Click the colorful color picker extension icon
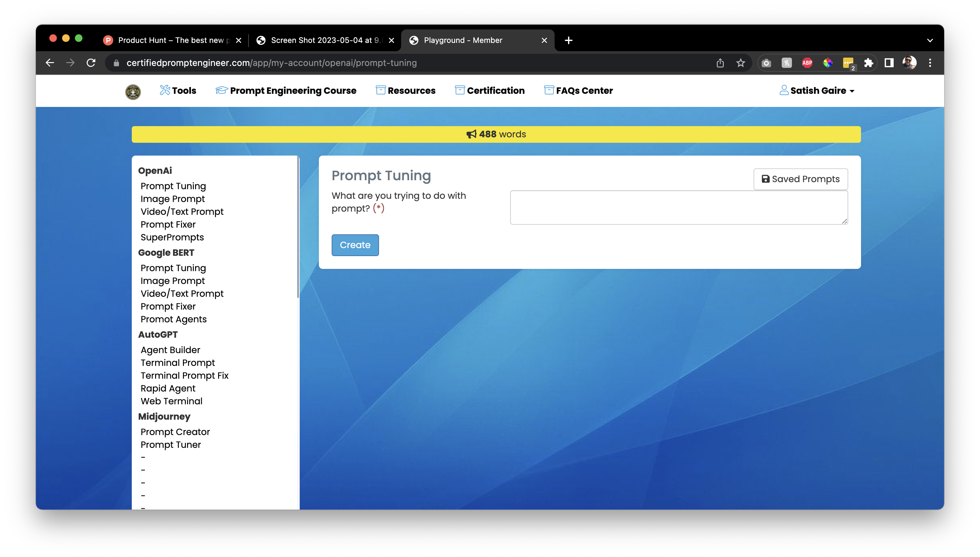Screen dimensions: 980x557 click(x=827, y=63)
